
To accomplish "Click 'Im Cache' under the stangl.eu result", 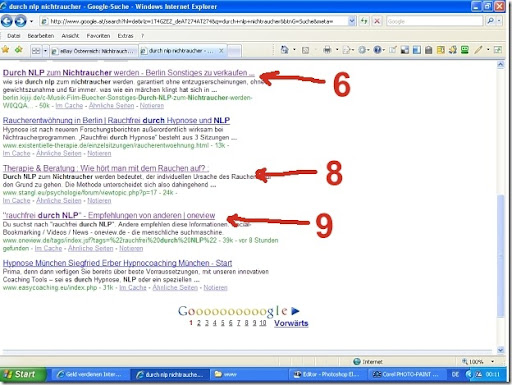I will [x=16, y=201].
